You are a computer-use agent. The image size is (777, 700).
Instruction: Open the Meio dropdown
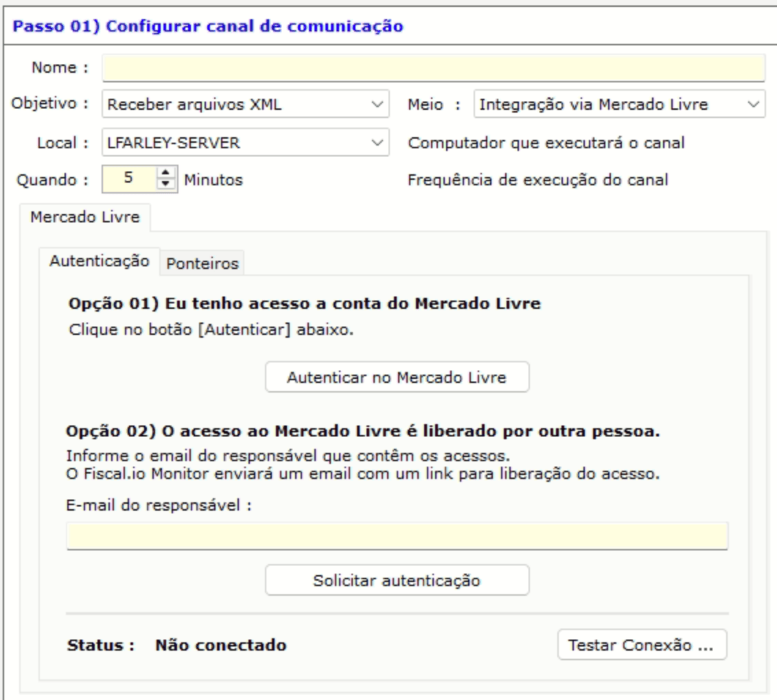[x=619, y=104]
